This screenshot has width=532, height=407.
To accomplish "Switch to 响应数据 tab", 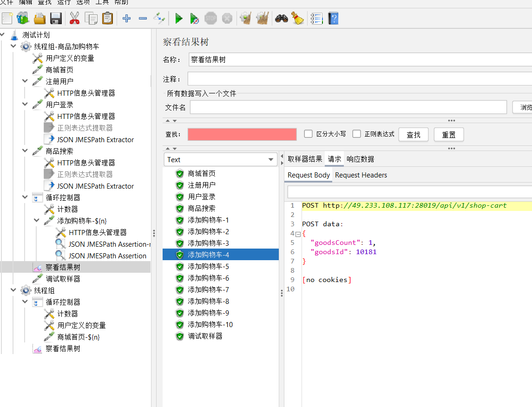I will pos(361,159).
